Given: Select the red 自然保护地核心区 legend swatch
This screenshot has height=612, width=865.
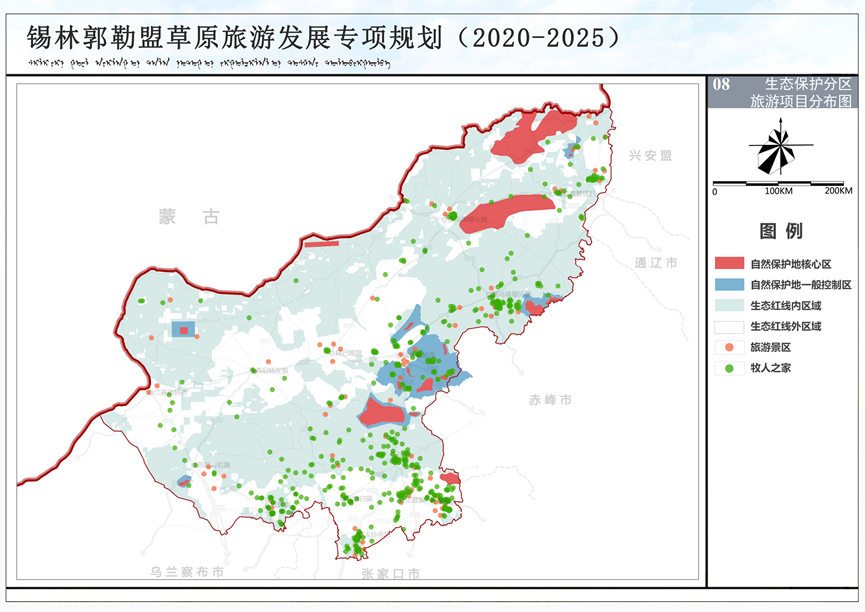Looking at the screenshot, I should click(x=729, y=264).
